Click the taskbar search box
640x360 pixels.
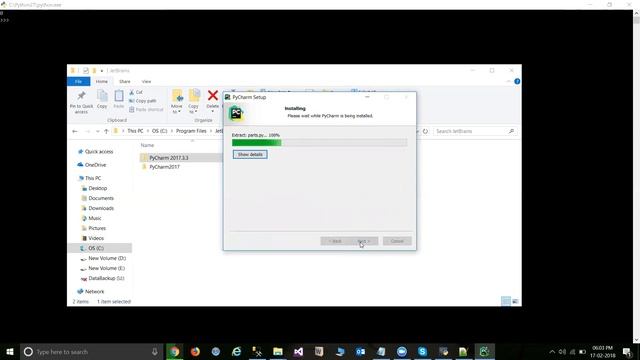coord(92,351)
